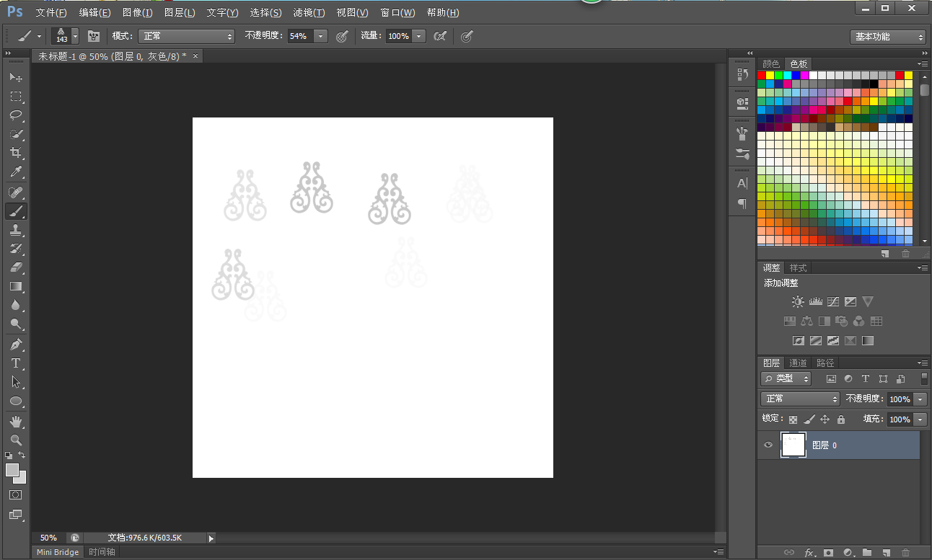Click the foreground color swatch
932x560 pixels.
coord(12,470)
